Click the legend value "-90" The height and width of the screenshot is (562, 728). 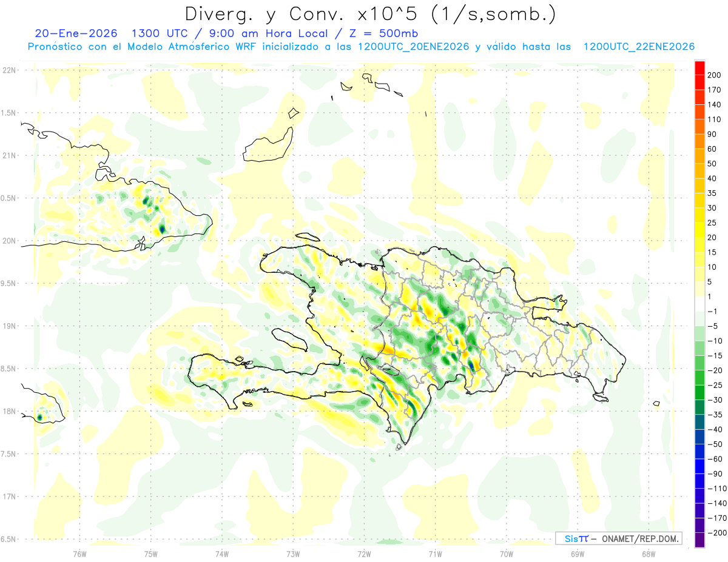[715, 474]
